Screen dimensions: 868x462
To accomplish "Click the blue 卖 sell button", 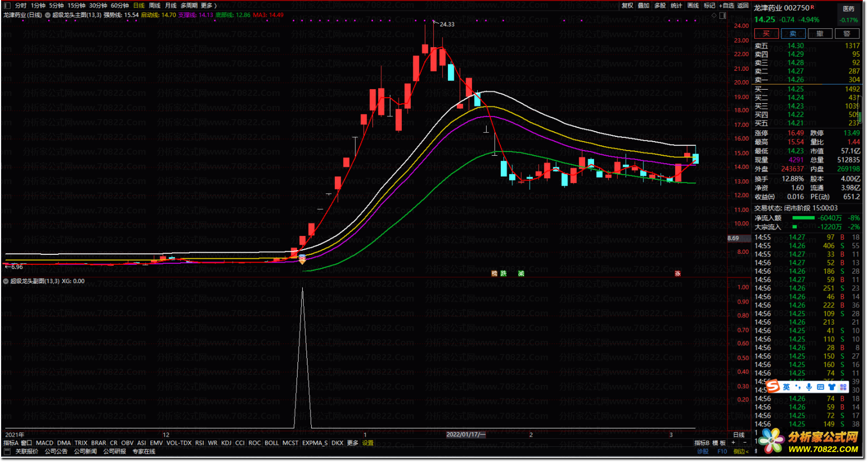I will point(793,34).
